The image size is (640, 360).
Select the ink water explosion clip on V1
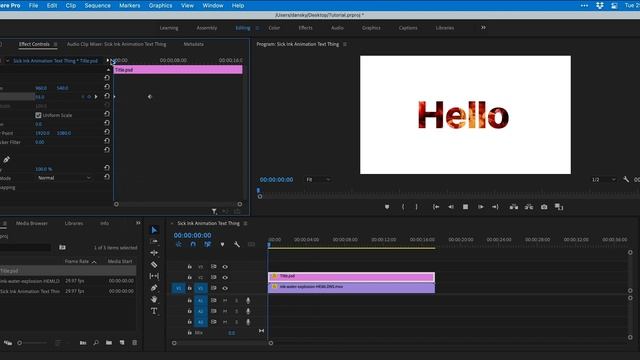click(351, 288)
